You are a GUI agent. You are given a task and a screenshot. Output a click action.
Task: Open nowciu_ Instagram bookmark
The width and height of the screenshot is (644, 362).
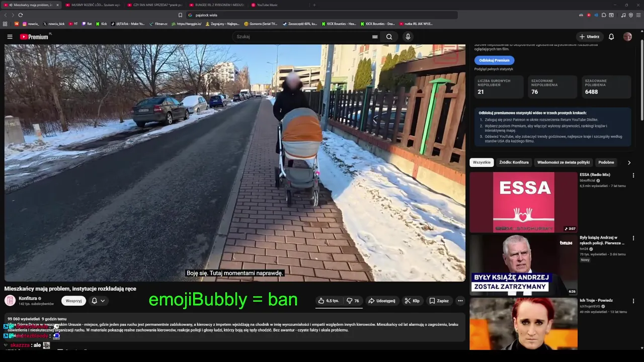pos(30,24)
